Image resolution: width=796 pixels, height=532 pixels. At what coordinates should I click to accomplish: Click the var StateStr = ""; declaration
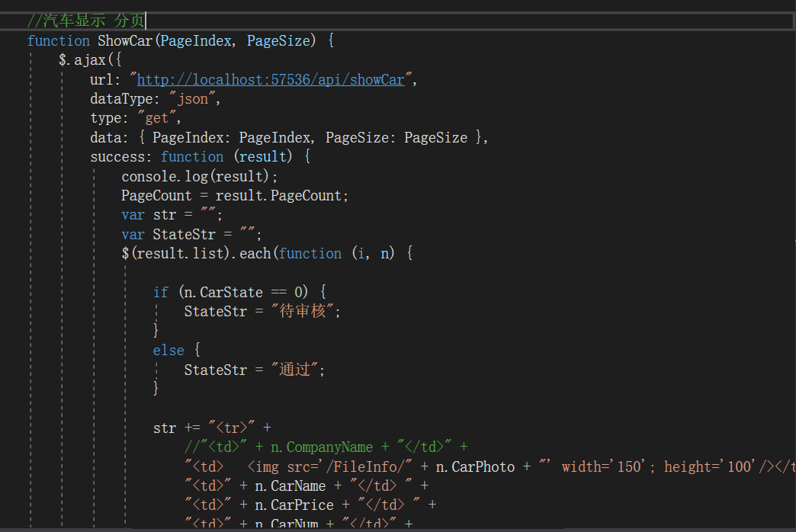191,234
